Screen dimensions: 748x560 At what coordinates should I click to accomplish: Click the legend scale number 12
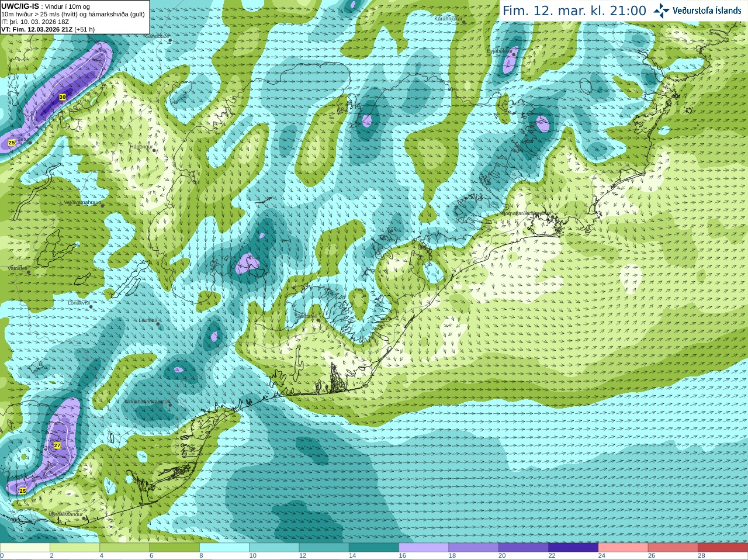[303, 556]
